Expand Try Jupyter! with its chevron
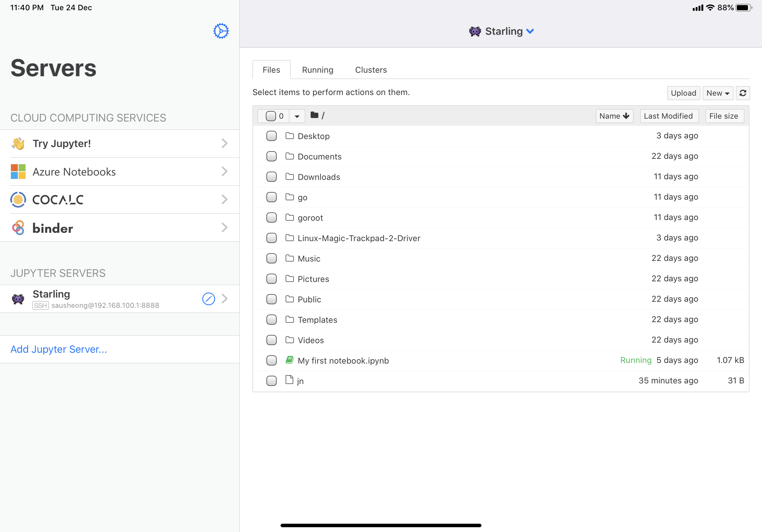 point(225,143)
